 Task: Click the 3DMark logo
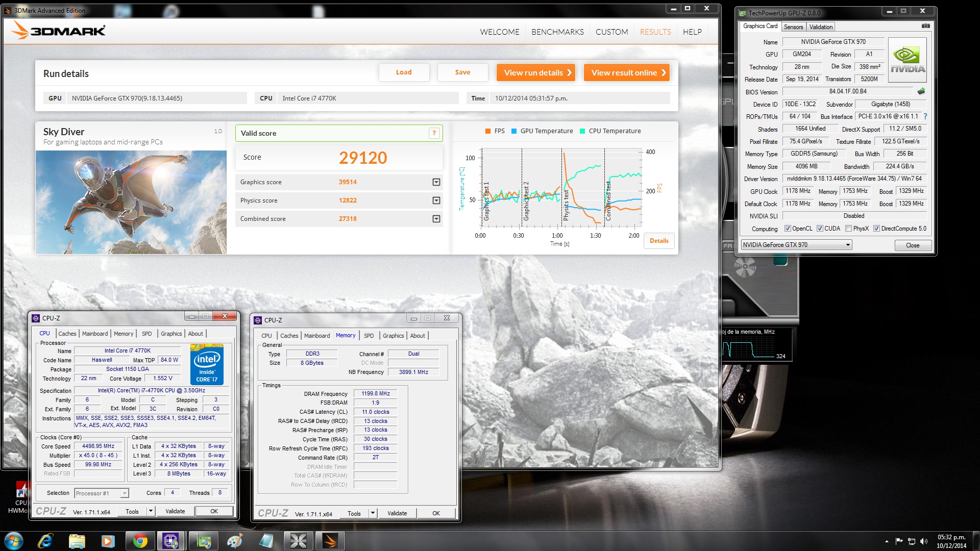(x=58, y=31)
